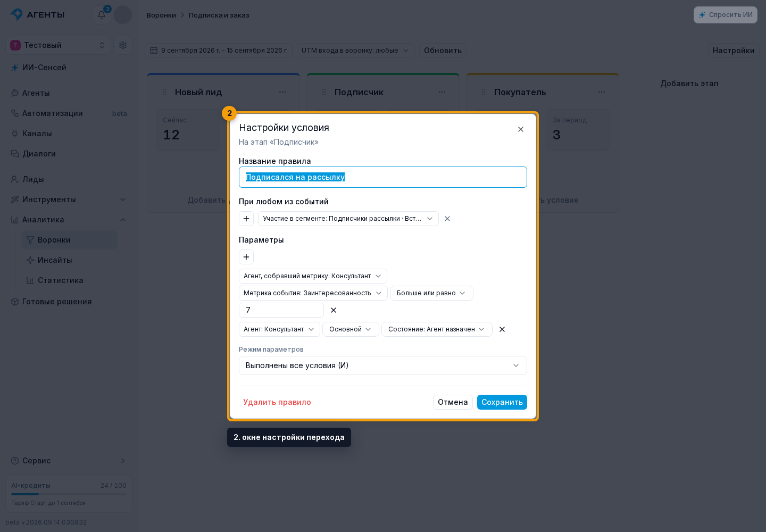Viewport: 766px width, 532px height.
Task: Grab the Новый лид drag handle
Action: pyautogui.click(x=164, y=92)
